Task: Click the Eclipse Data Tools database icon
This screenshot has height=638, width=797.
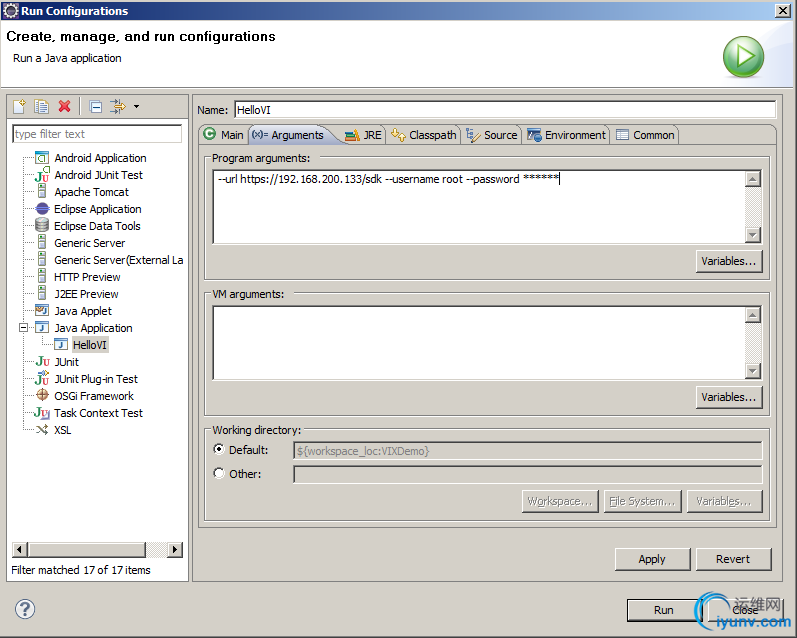Action: click(x=42, y=226)
